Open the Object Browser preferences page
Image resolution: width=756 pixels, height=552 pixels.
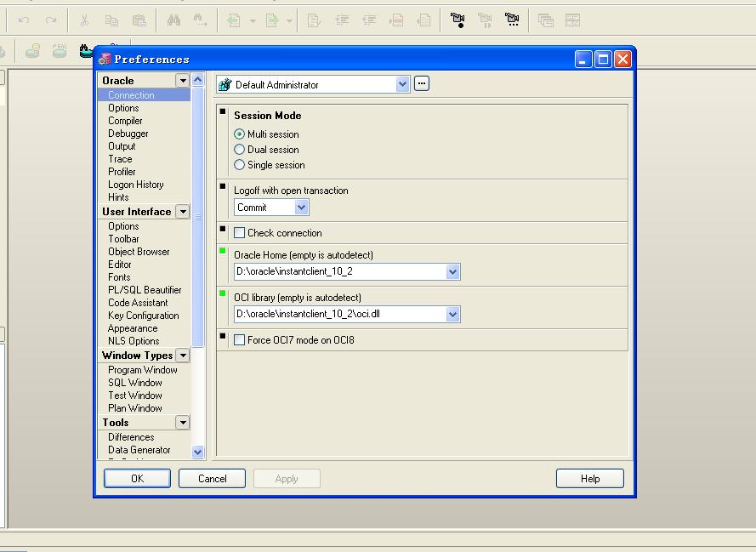point(139,251)
